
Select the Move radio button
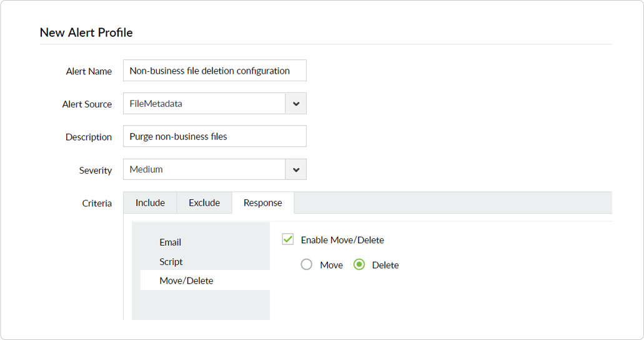(x=306, y=265)
